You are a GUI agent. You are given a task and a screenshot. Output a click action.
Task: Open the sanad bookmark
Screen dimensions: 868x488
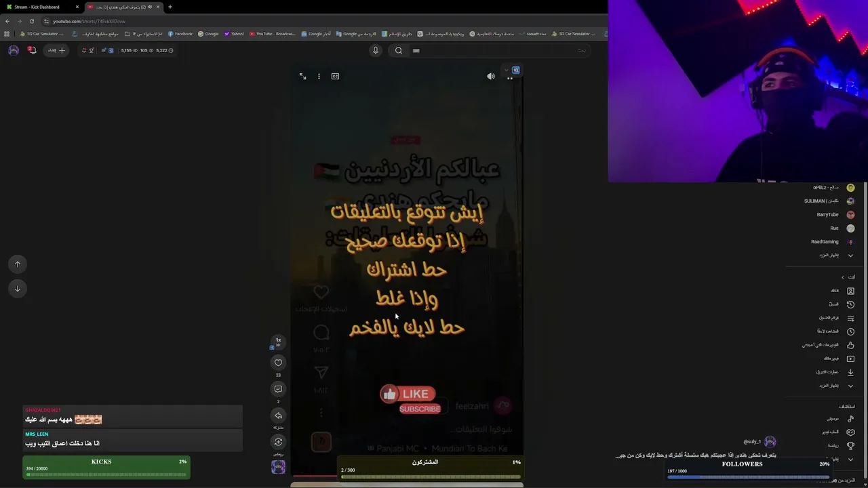532,34
